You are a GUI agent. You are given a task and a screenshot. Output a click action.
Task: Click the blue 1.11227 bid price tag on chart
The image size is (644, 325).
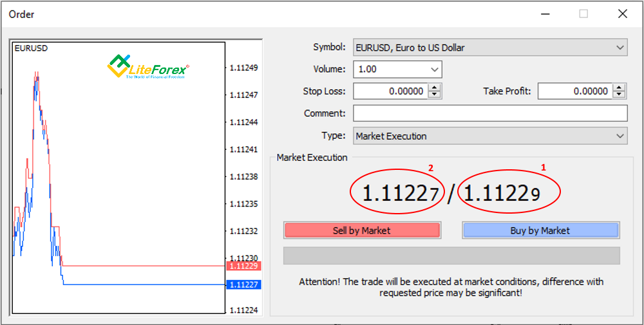pos(244,284)
